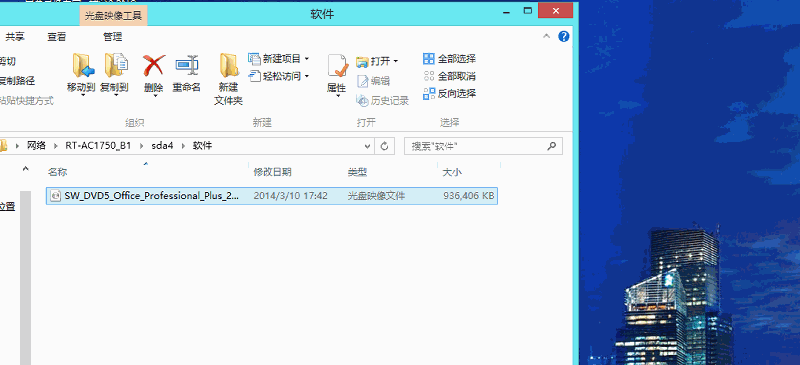
Task: Click the navigation pane scroll-up arrow
Action: pyautogui.click(x=26, y=169)
